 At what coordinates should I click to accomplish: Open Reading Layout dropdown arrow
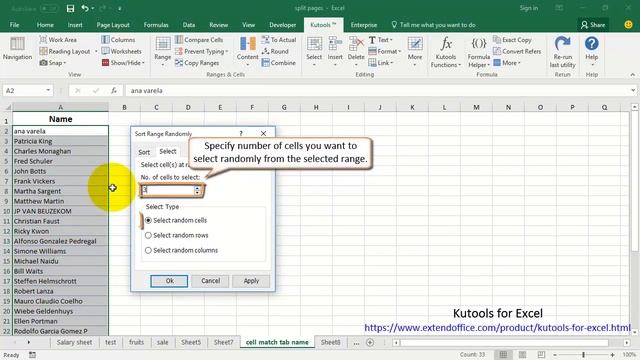[96, 51]
